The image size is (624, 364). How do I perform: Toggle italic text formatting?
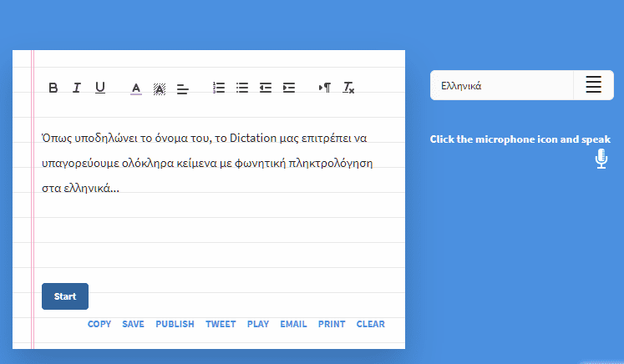pyautogui.click(x=76, y=88)
